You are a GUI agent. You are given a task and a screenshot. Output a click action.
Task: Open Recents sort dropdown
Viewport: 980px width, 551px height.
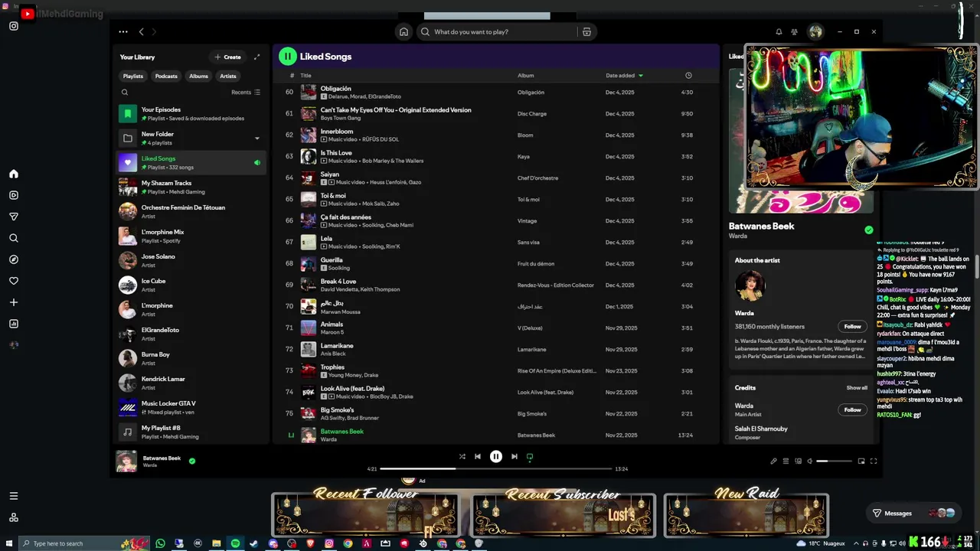coord(246,92)
